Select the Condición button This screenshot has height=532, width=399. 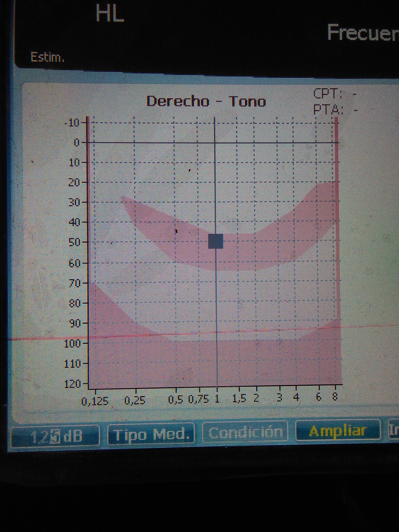pos(246,432)
